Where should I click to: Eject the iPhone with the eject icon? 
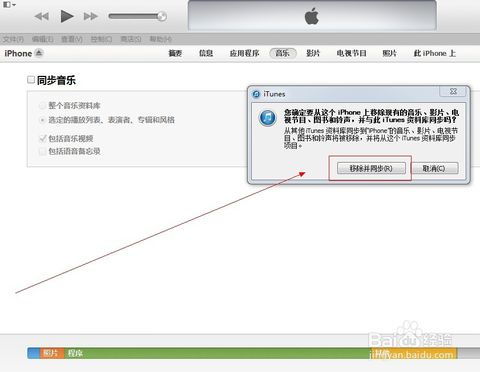(x=39, y=53)
